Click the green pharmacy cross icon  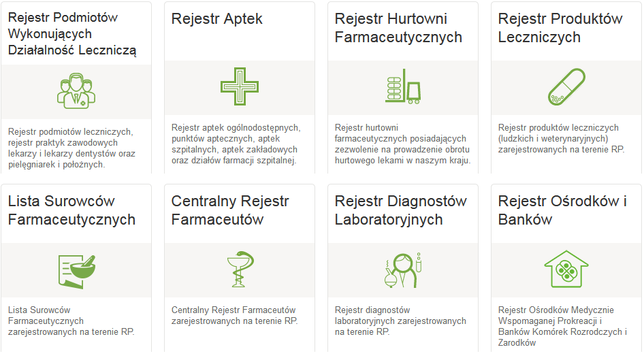click(x=239, y=86)
